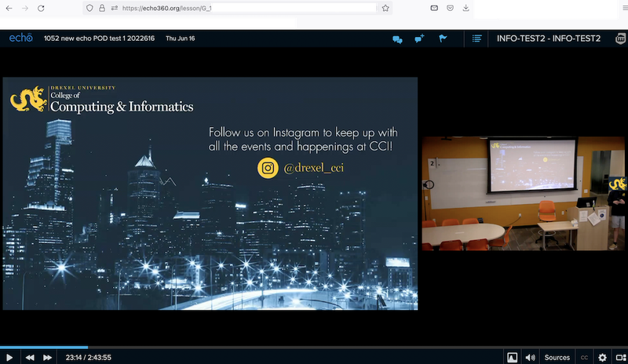Reload the page with the refresh icon
Image resolution: width=628 pixels, height=364 pixels.
click(41, 8)
